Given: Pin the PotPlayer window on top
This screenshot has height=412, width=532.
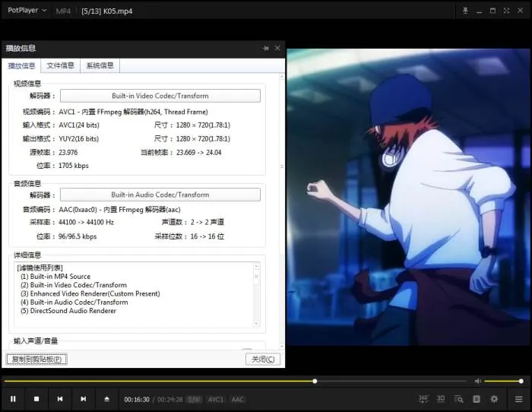Looking at the screenshot, I should pos(465,11).
